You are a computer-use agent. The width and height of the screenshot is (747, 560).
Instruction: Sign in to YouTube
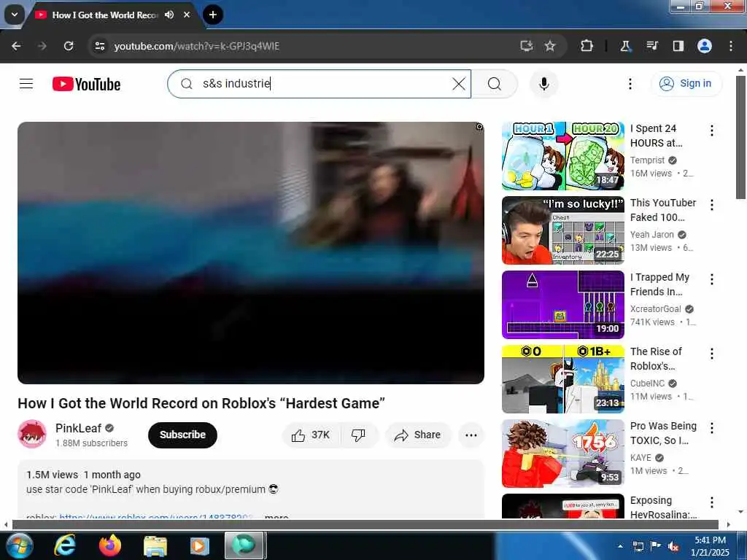686,83
